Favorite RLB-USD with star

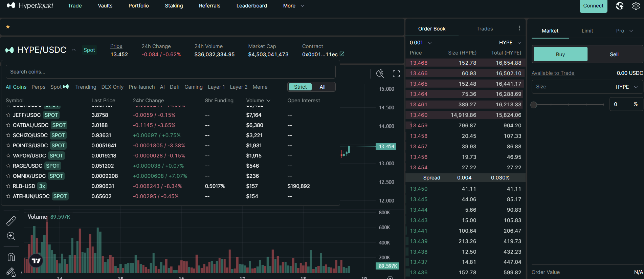[x=8, y=186]
